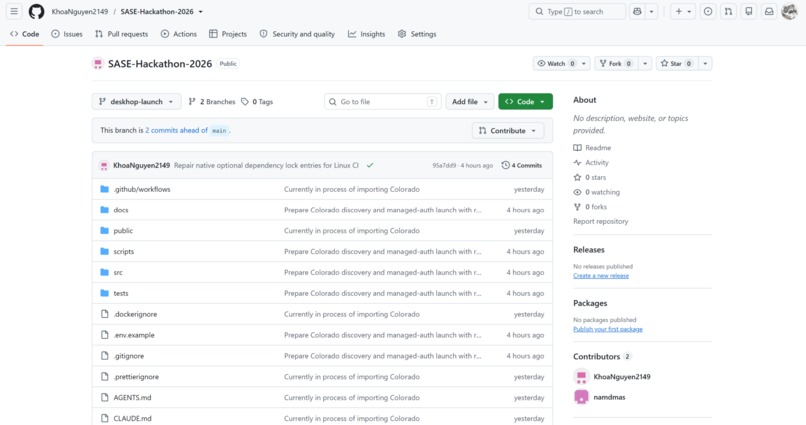The width and height of the screenshot is (806, 425).
Task: Click the green check status icon on latest commit
Action: coord(370,165)
